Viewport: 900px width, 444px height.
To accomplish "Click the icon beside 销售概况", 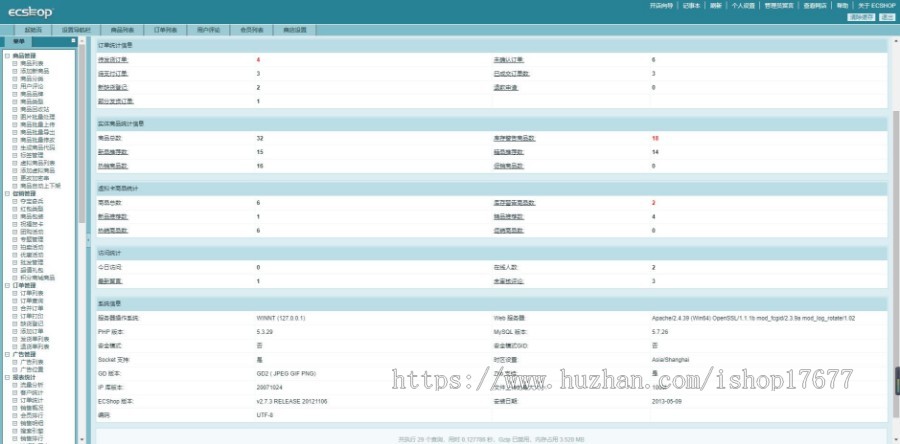I will (15, 408).
